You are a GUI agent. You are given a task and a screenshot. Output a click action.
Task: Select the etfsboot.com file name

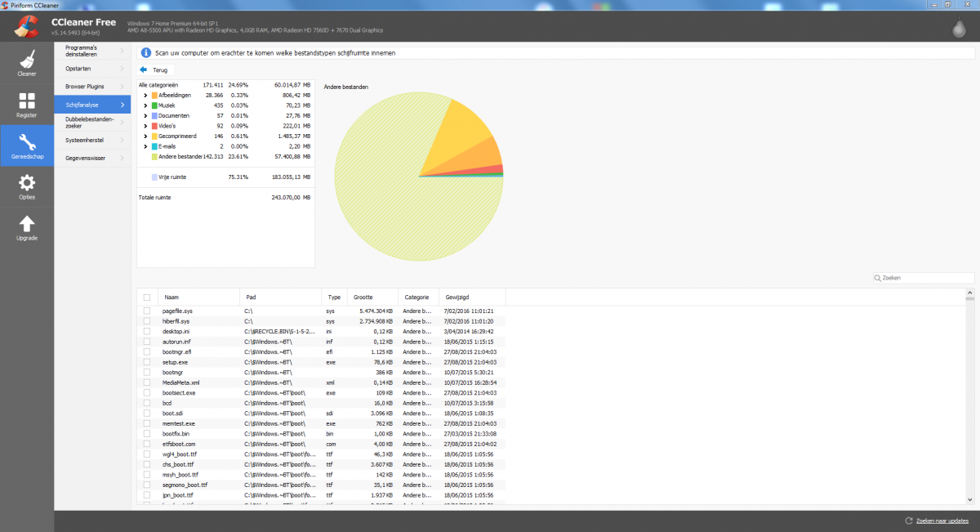point(179,444)
